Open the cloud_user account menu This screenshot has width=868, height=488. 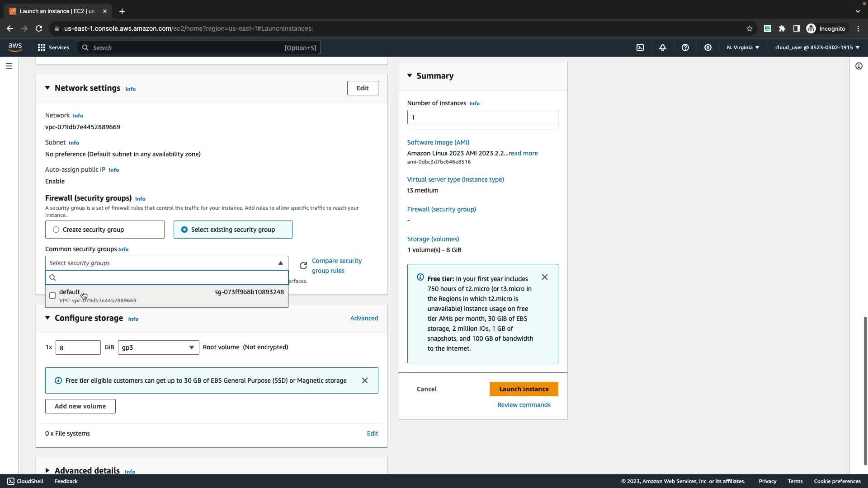coord(817,47)
